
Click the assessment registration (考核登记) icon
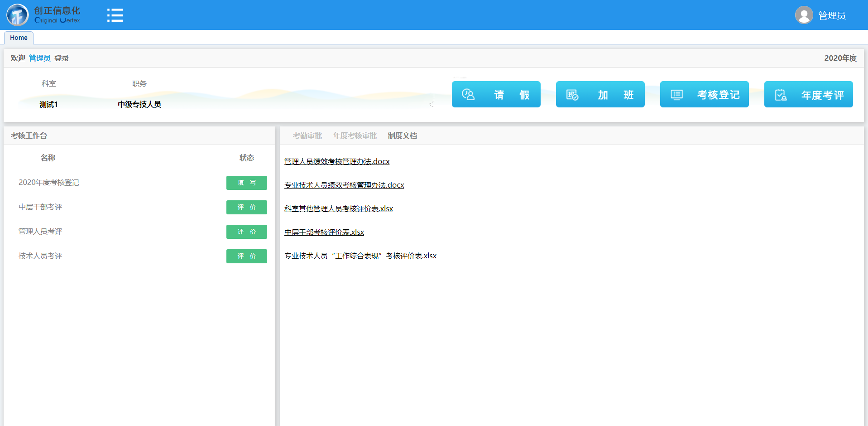coord(676,95)
